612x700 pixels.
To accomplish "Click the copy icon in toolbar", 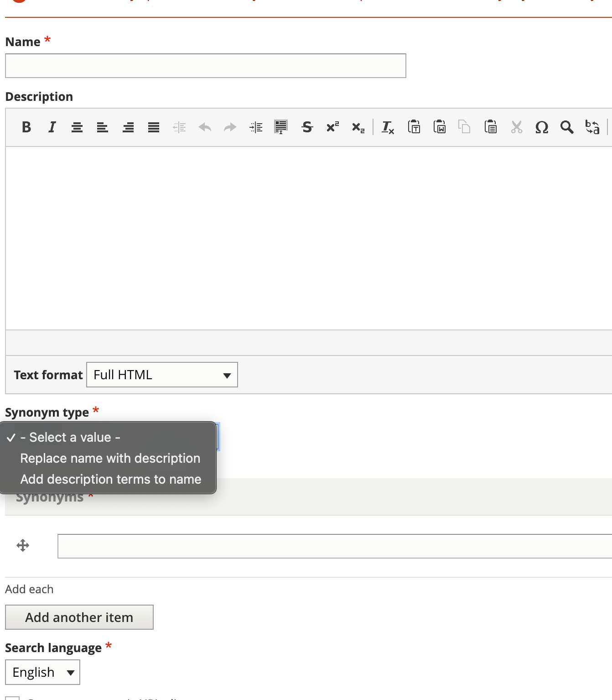I will tap(464, 127).
